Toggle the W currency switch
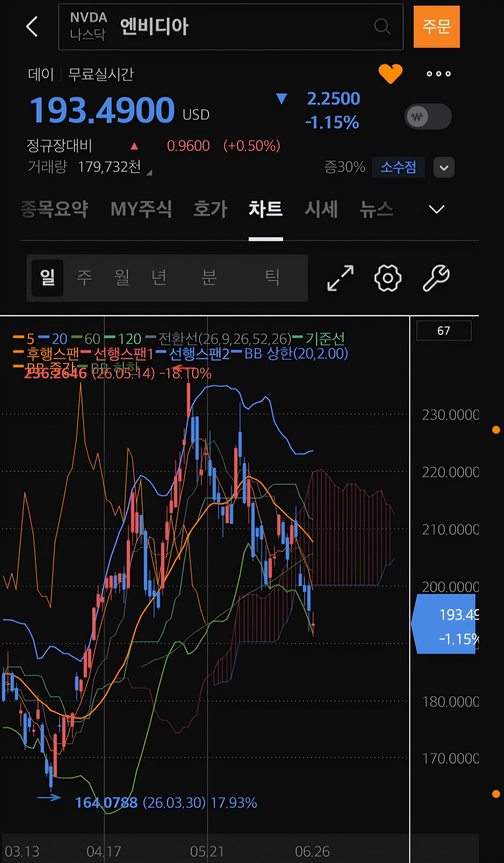 click(428, 116)
